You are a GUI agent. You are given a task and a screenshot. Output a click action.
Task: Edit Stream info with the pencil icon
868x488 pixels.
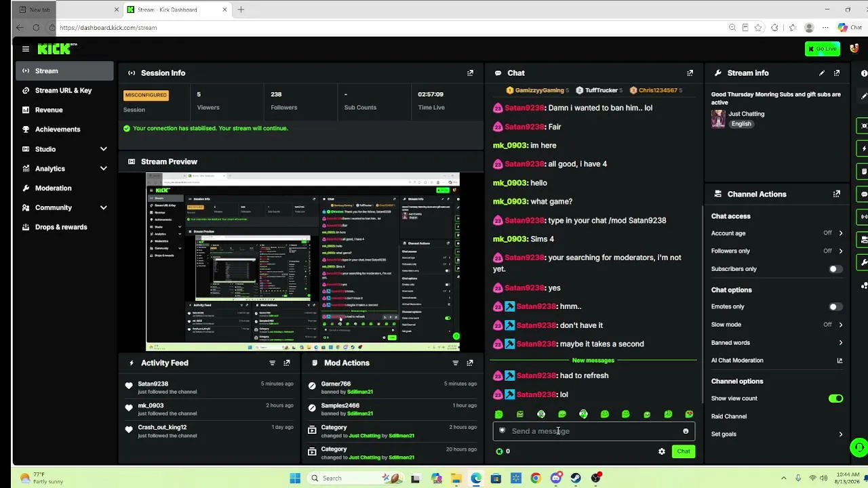pyautogui.click(x=822, y=73)
